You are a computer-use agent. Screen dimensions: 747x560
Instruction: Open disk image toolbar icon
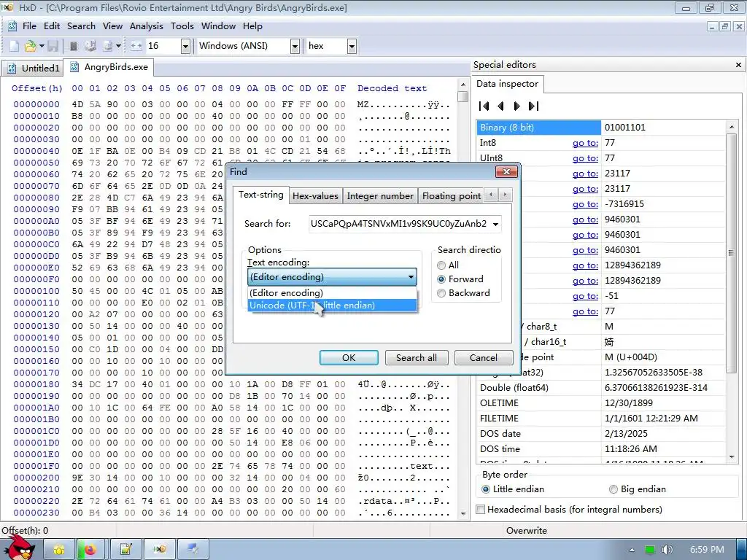108,46
